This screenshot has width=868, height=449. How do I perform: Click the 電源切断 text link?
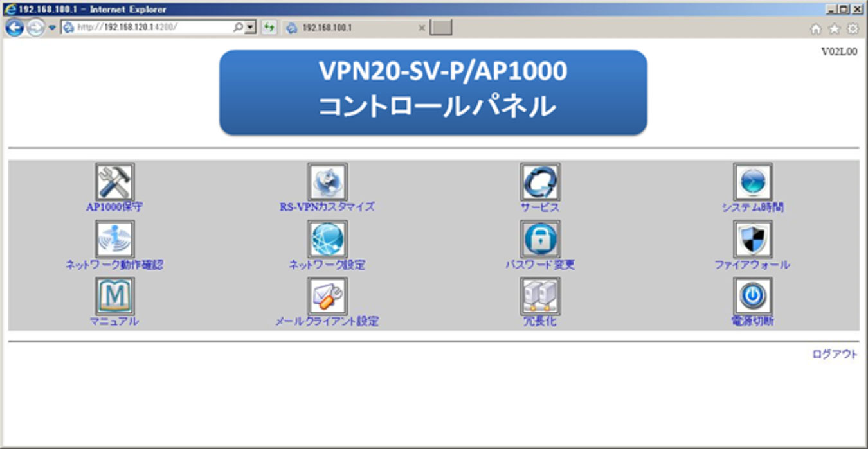tap(753, 321)
